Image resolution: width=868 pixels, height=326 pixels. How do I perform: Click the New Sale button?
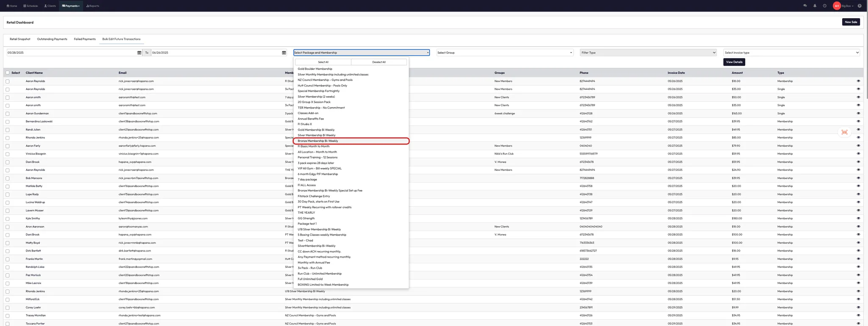pyautogui.click(x=851, y=22)
